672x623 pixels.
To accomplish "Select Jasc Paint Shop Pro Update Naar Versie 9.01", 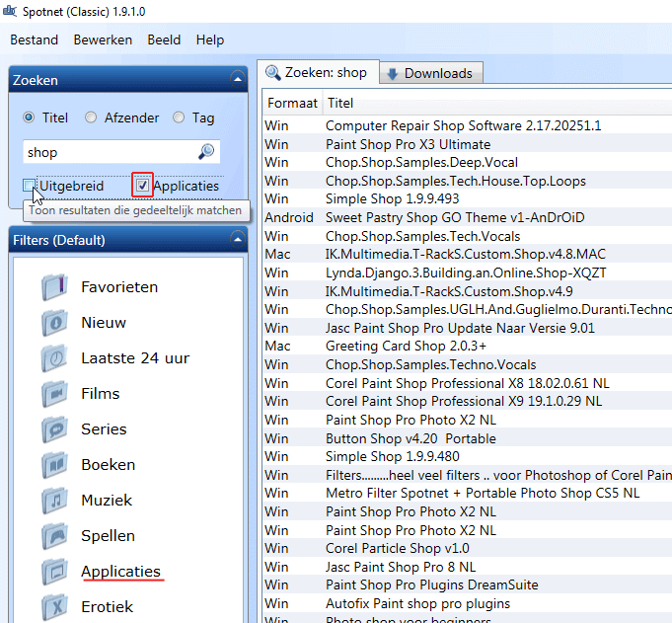I will (467, 328).
